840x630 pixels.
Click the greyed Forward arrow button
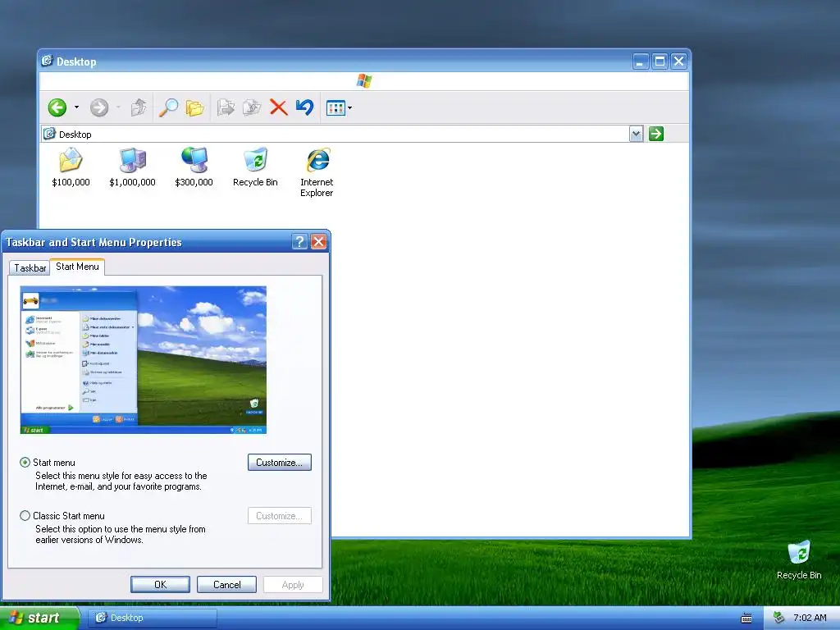[99, 107]
